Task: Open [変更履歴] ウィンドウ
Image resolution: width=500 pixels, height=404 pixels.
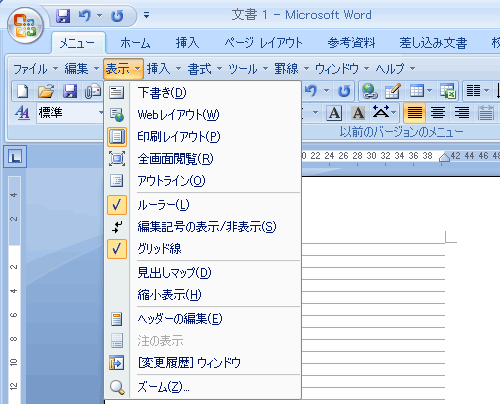Action: pyautogui.click(x=203, y=363)
